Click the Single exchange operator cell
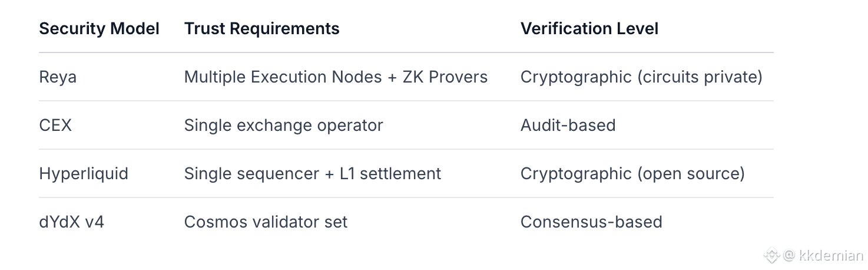 coord(283,125)
